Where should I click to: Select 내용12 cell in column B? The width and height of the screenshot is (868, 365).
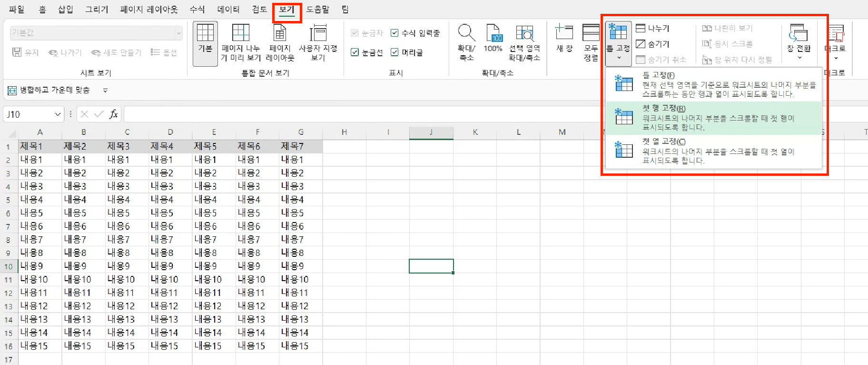click(84, 306)
